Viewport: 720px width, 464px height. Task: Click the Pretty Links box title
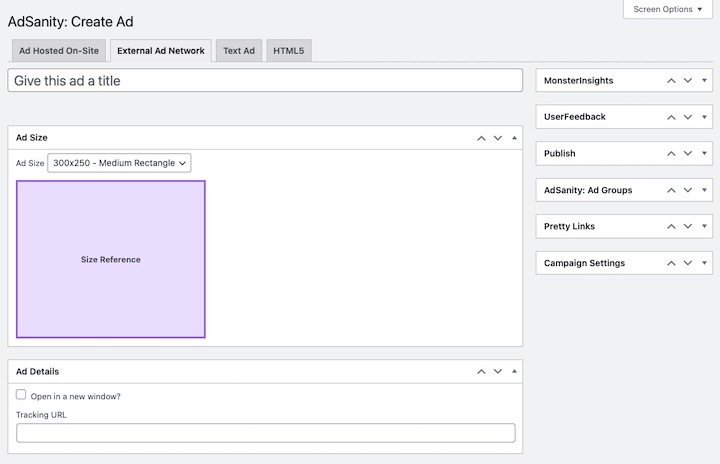(x=569, y=226)
